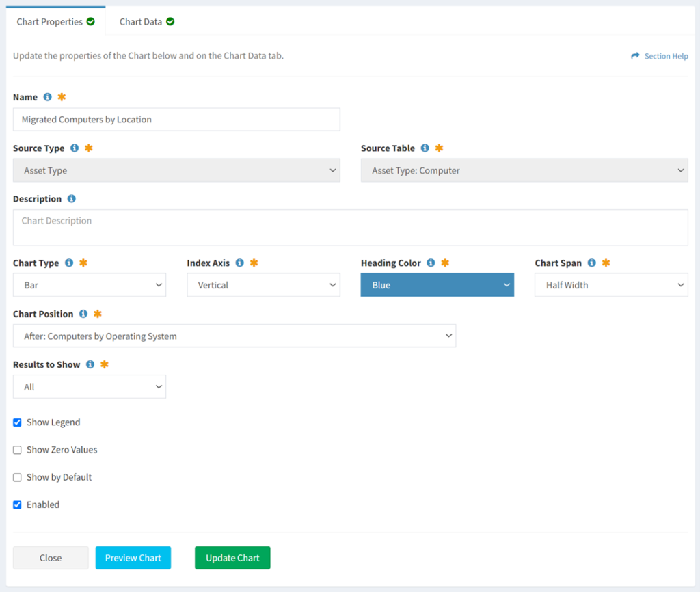Open the Heading Color selector showing Blue
This screenshot has height=592, width=700.
(x=437, y=284)
